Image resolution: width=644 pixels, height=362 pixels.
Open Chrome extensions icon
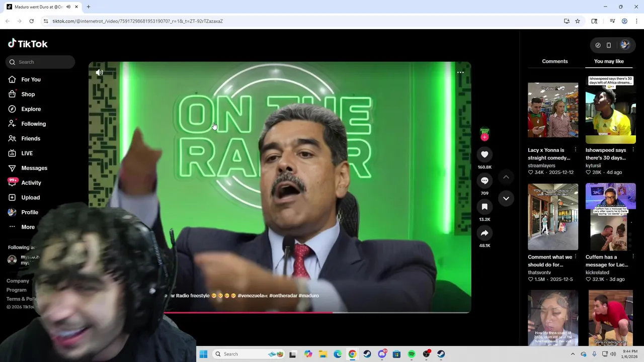pyautogui.click(x=594, y=21)
